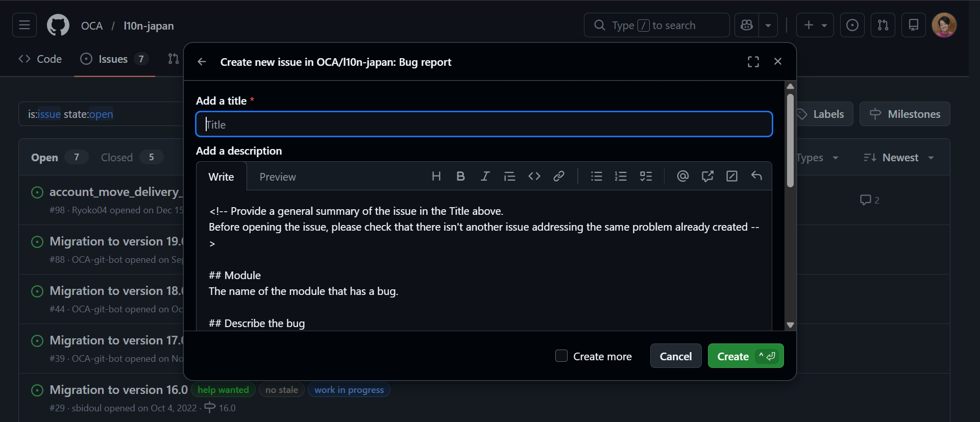Toggle fullscreen for the issue dialog

(753, 62)
